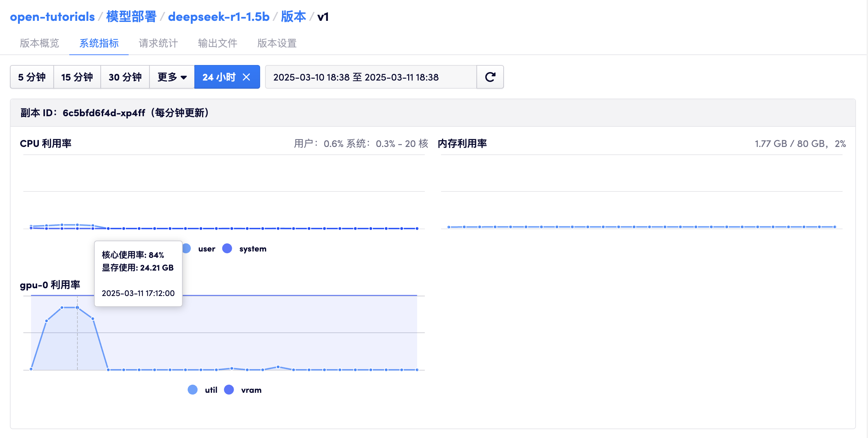Image resolution: width=868 pixels, height=438 pixels.
Task: Go to the 版本设置 tab
Action: pos(277,43)
